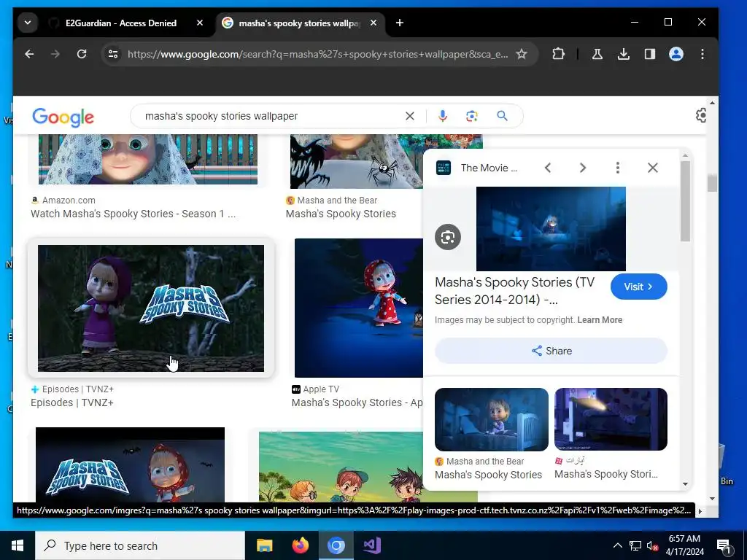Open the Extensions puzzle icon
This screenshot has height=560, width=747.
558,54
